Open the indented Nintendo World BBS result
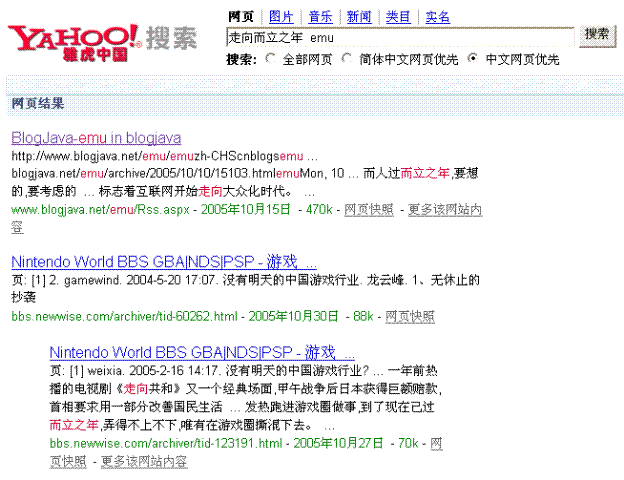 click(202, 353)
